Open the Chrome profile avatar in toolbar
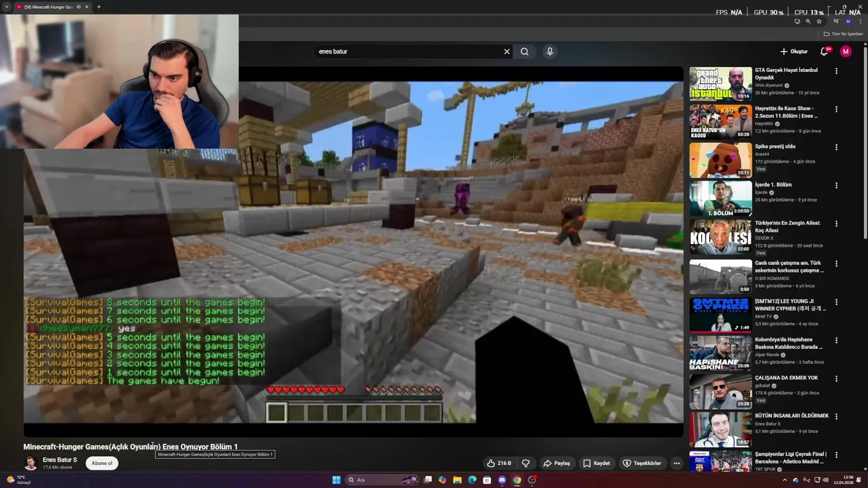 click(x=848, y=22)
